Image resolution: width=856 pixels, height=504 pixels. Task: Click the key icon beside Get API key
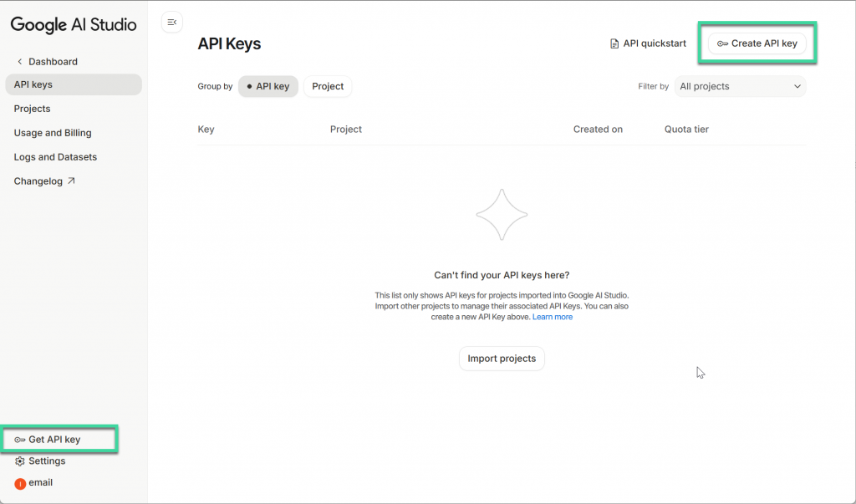[20, 440]
